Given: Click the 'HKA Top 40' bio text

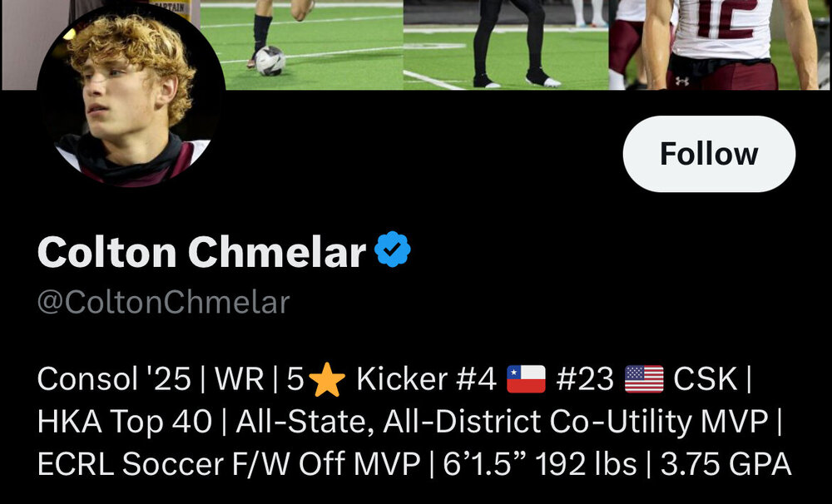Looking at the screenshot, I should pos(125,422).
